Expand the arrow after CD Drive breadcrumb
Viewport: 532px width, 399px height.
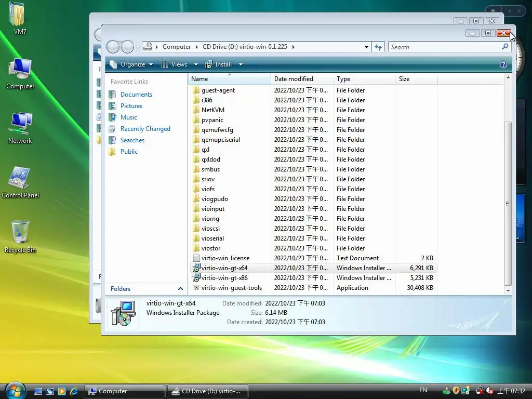point(293,47)
